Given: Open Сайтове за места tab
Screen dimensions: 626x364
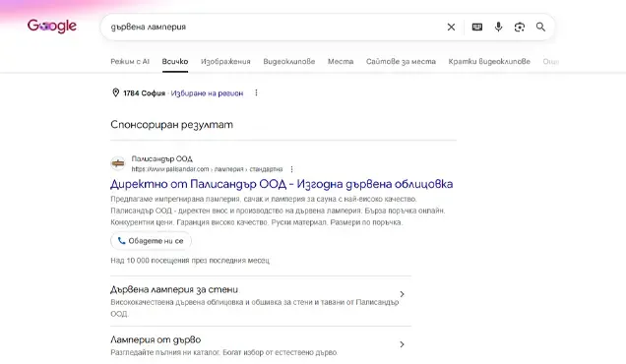Looking at the screenshot, I should [x=401, y=61].
